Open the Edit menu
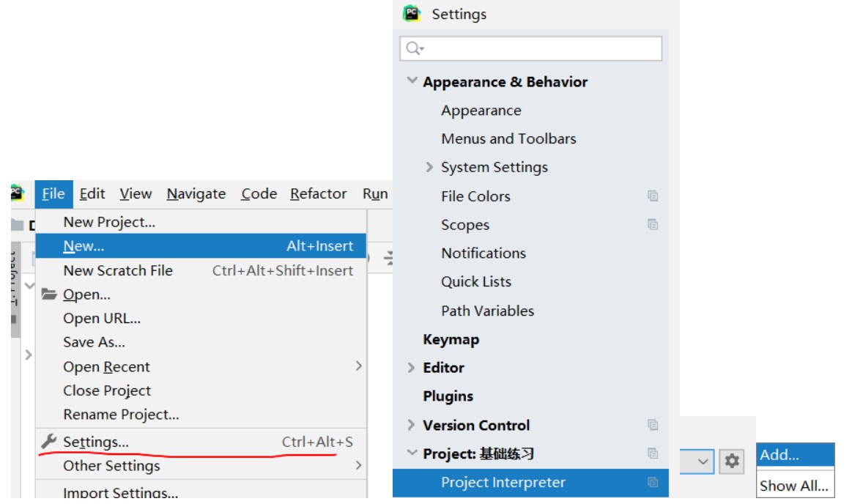This screenshot has width=852, height=504. (x=92, y=194)
